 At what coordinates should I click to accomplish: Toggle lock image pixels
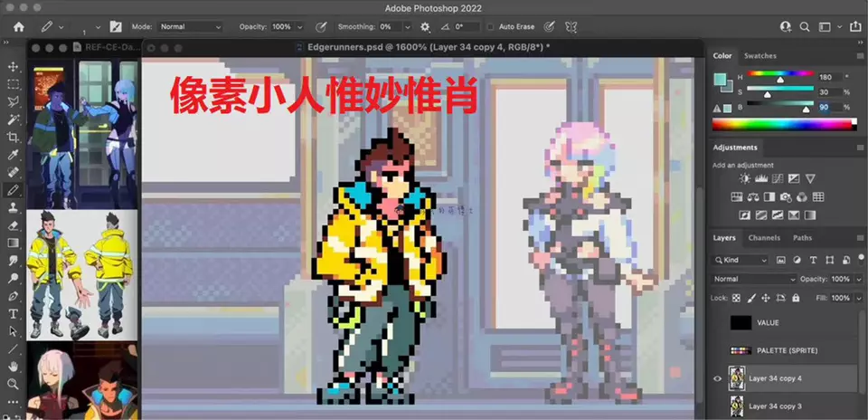coord(751,298)
